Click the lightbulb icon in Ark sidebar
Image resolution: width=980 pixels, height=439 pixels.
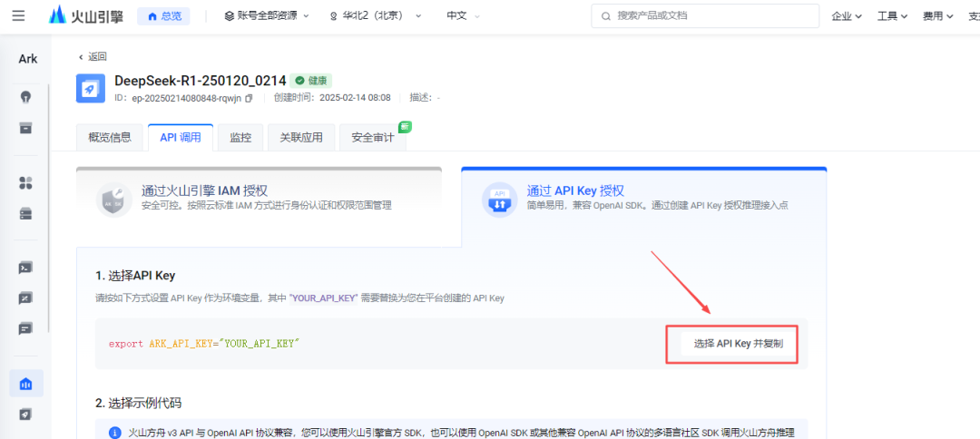tap(25, 97)
